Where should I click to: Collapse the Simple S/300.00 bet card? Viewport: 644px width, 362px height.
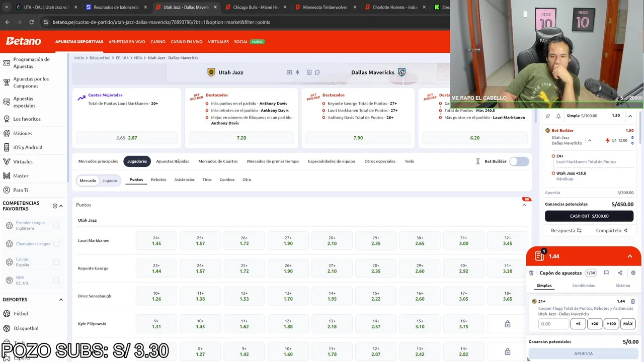tap(630, 116)
